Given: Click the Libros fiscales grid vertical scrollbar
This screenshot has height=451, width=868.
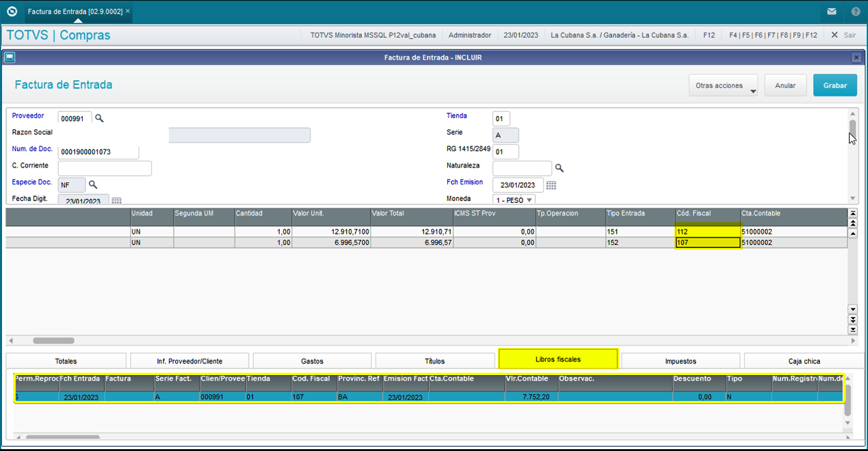Looking at the screenshot, I should [x=848, y=400].
